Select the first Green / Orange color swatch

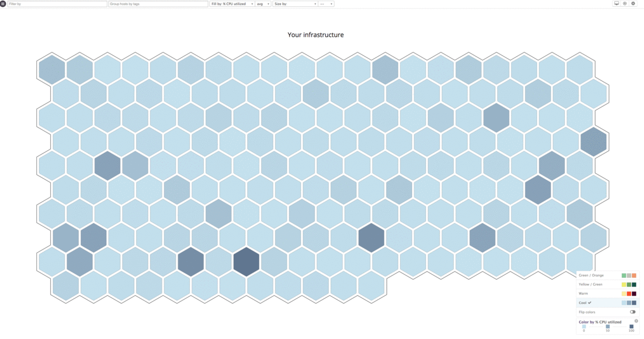click(623, 275)
